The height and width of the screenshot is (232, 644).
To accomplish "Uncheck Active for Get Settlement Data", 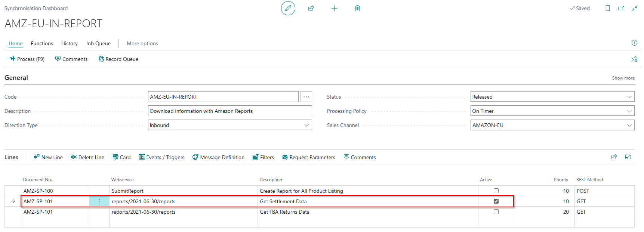I will pyautogui.click(x=496, y=201).
